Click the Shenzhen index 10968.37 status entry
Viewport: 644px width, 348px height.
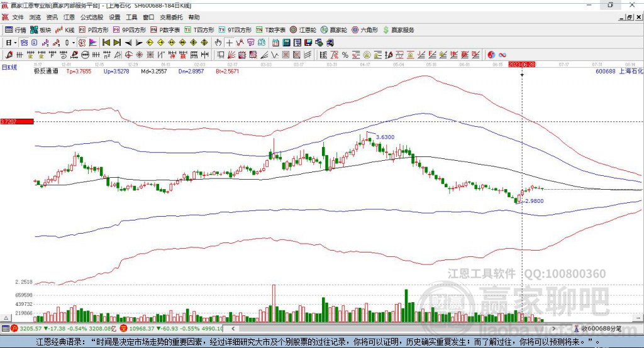pos(172,329)
